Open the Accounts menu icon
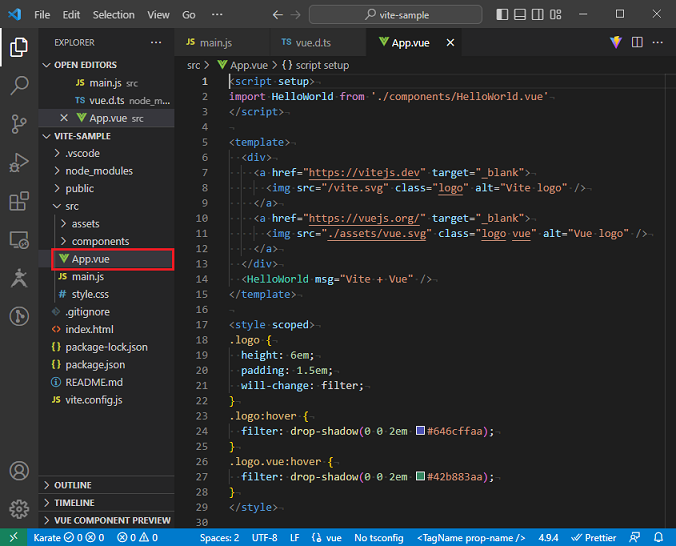This screenshot has height=546, width=676. (19, 471)
